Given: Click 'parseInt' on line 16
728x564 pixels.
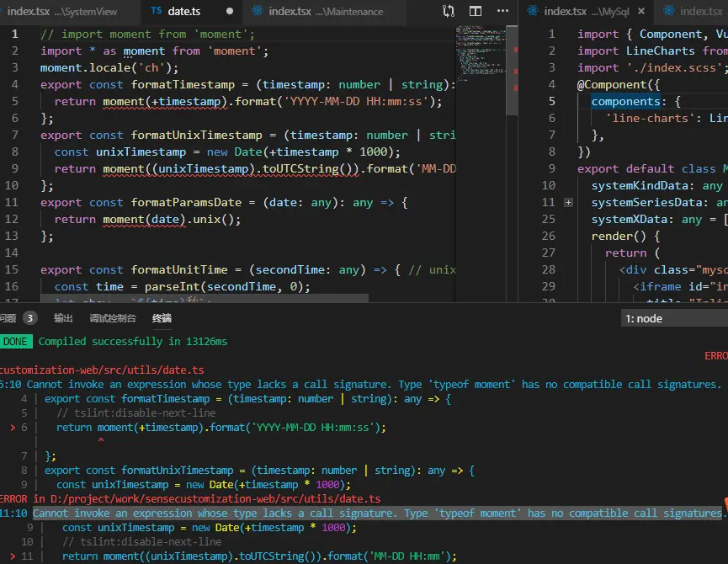Looking at the screenshot, I should pyautogui.click(x=173, y=286).
